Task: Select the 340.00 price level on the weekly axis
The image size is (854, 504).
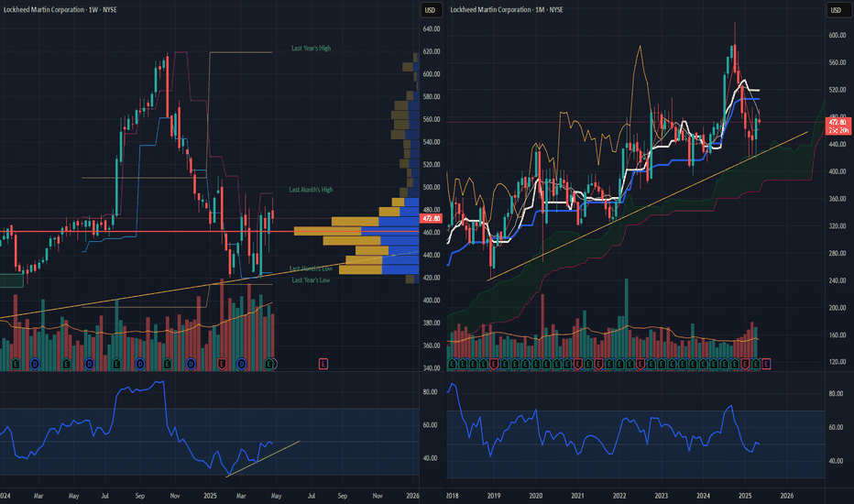Action: (432, 368)
